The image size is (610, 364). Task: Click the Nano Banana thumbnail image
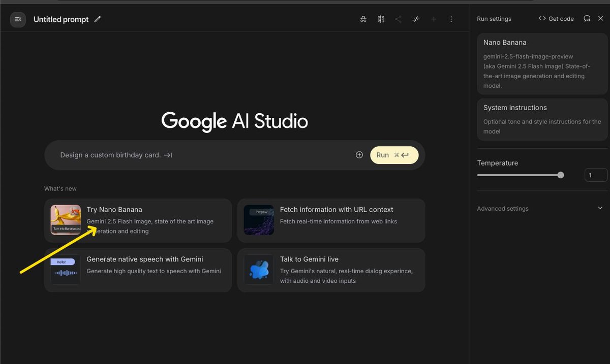point(66,220)
